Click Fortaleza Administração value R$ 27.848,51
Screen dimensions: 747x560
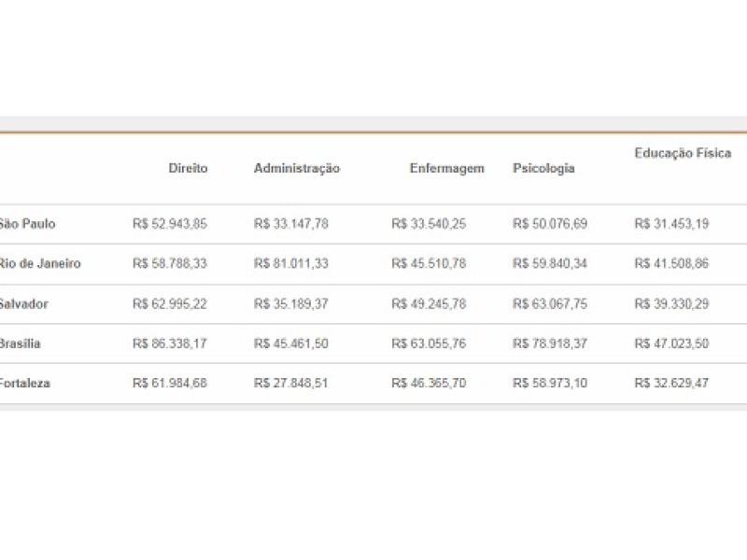tap(291, 384)
